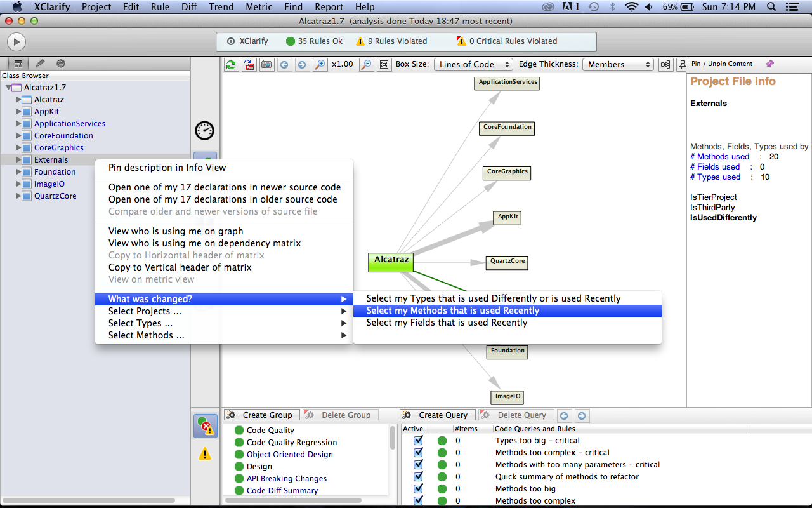Screen dimensions: 812x508
Task: Open the Wi-Fi status menu
Action: pyautogui.click(x=631, y=7)
